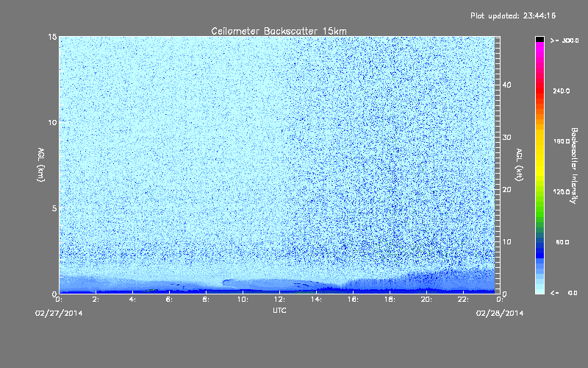This screenshot has width=588, height=368.
Task: Click the colorbar maximum label '>= 300.0'
Action: point(564,40)
